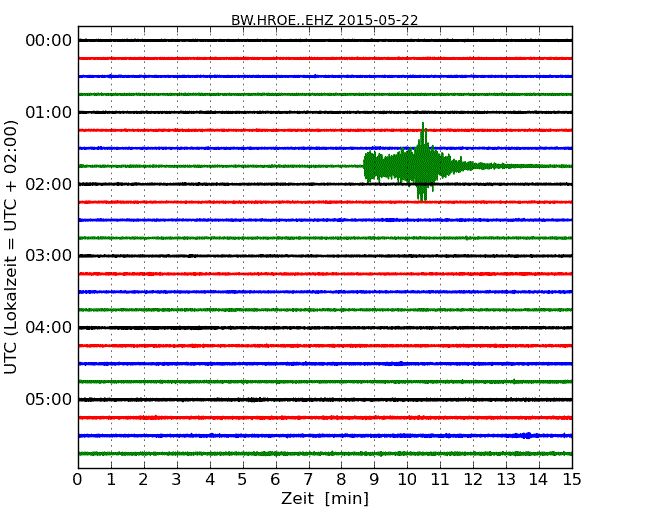Click x-axis tick label 5
The image size is (650, 520).
[x=242, y=480]
